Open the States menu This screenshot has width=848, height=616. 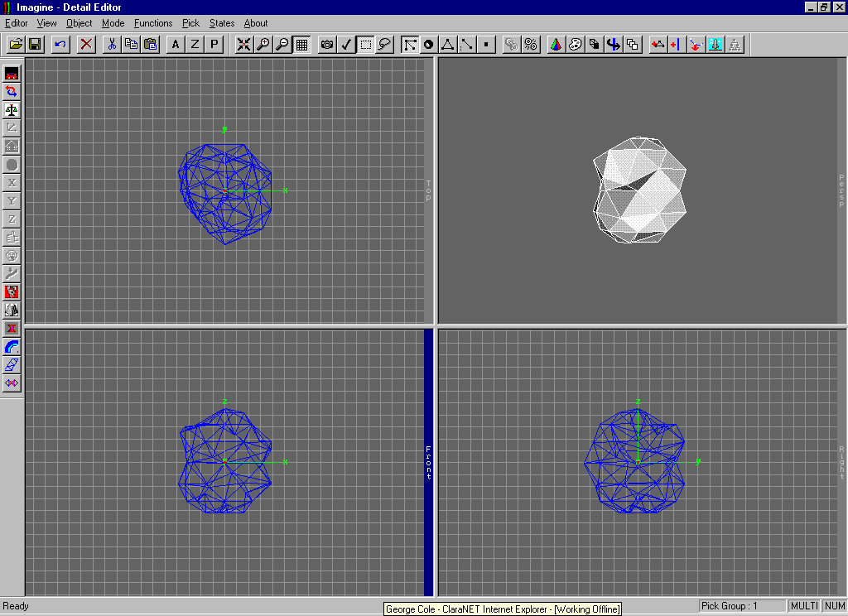click(222, 23)
